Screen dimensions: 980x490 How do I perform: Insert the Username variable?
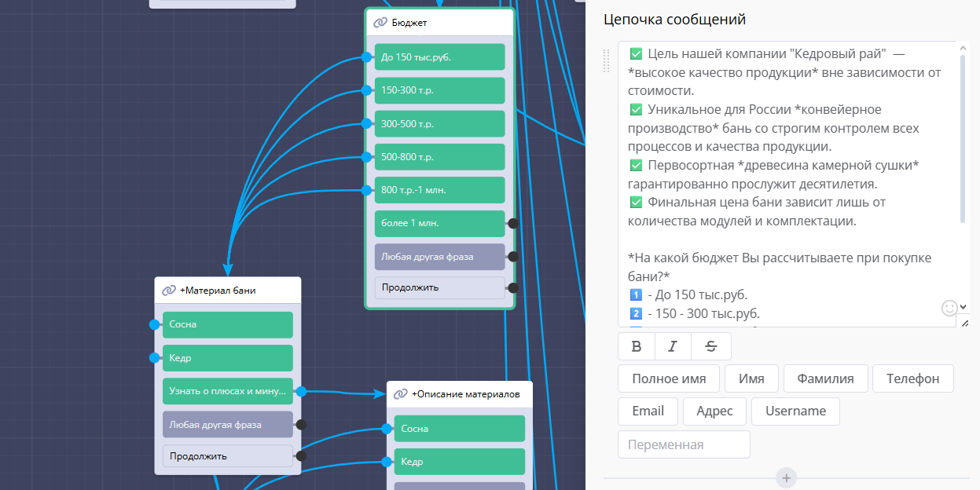(x=795, y=411)
